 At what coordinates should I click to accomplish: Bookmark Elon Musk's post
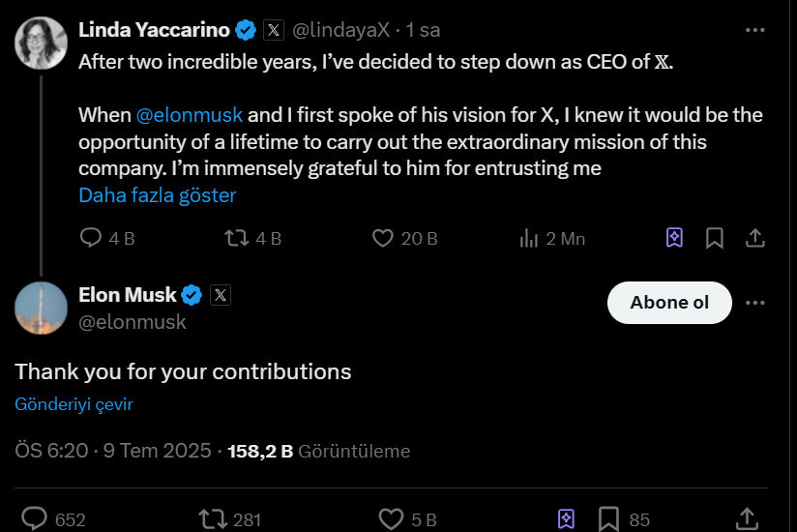click(609, 519)
